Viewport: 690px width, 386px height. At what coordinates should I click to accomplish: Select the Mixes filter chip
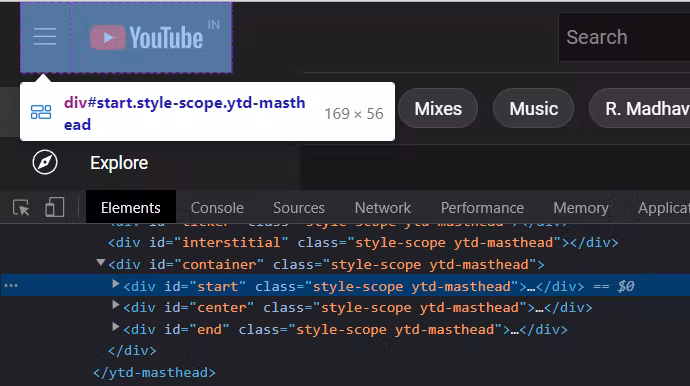[x=438, y=108]
